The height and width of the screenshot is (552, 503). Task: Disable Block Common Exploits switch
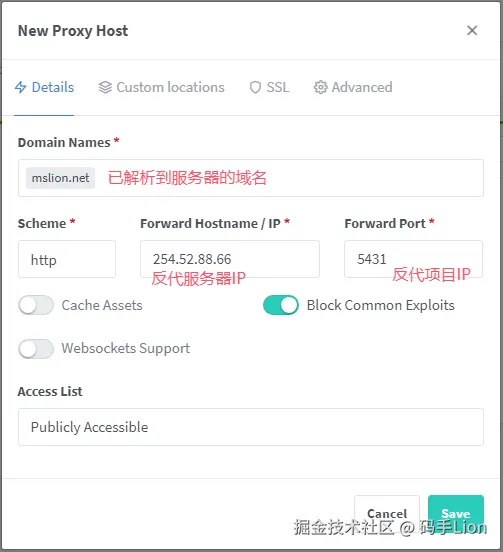(x=281, y=305)
